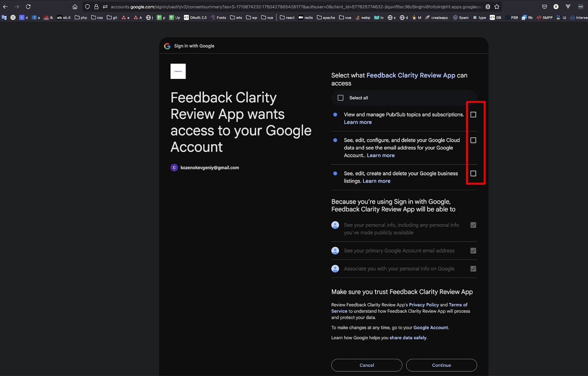Click the home icon in the toolbar
The height and width of the screenshot is (376, 588).
pyautogui.click(x=75, y=7)
